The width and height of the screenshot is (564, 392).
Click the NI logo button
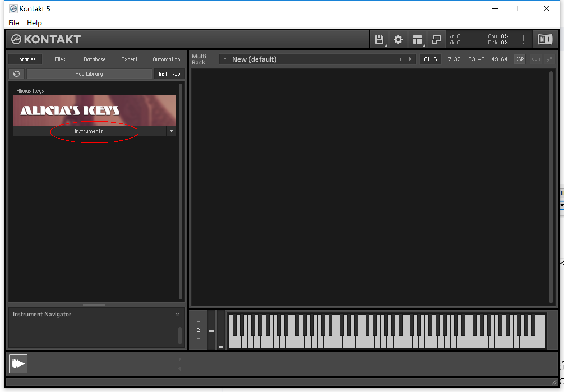click(545, 40)
